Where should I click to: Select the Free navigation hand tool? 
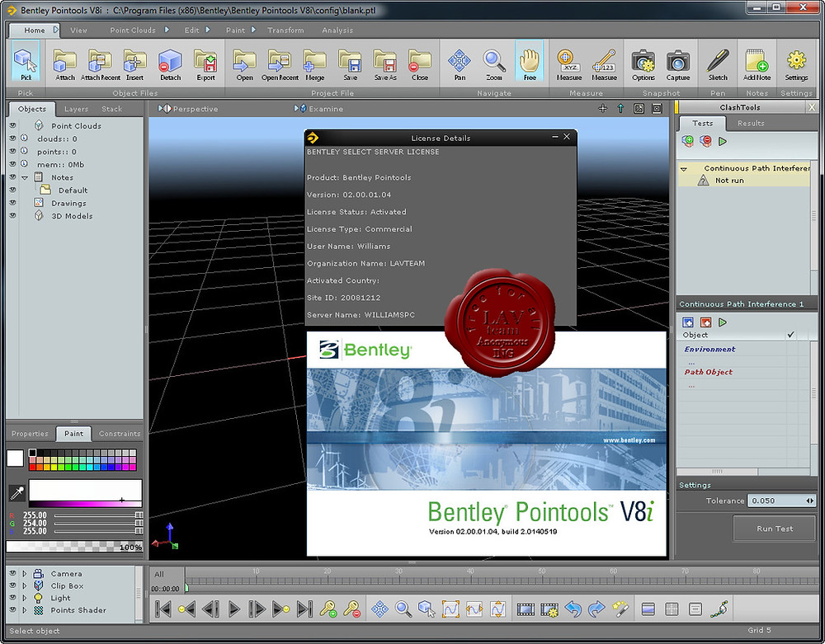(530, 62)
